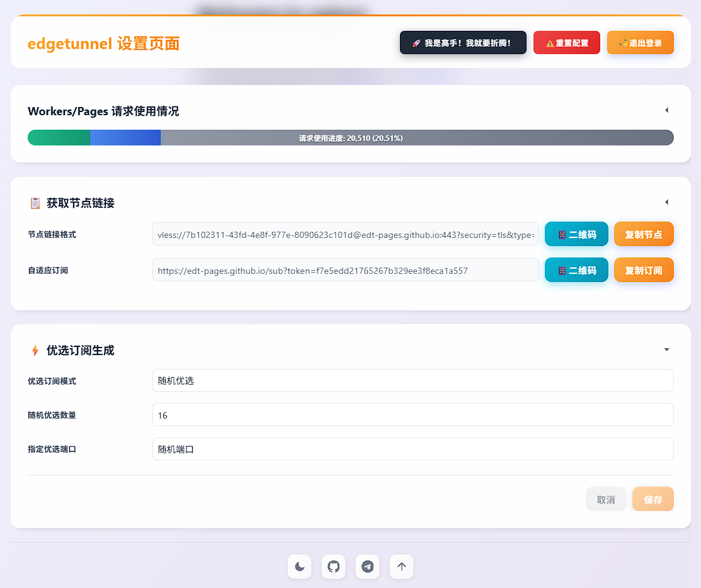Viewport: 701px width, 588px height.
Task: Toggle dark mode with the moon icon
Action: coord(299,567)
